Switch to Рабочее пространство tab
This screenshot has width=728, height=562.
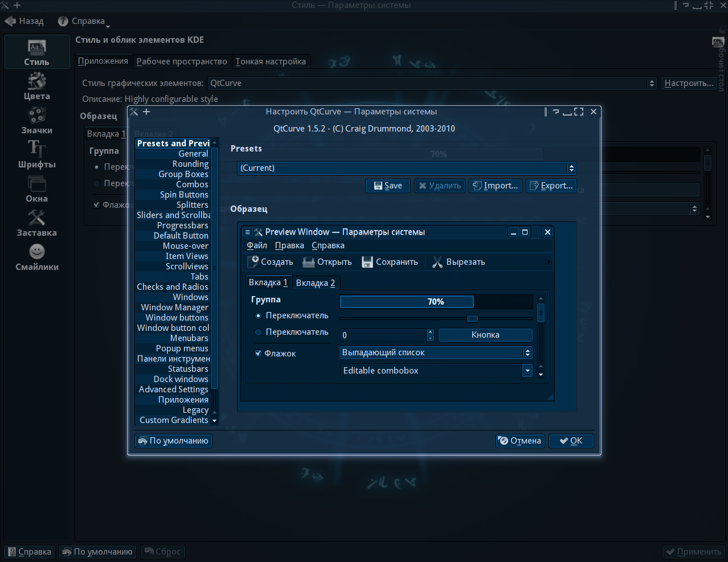coord(182,61)
